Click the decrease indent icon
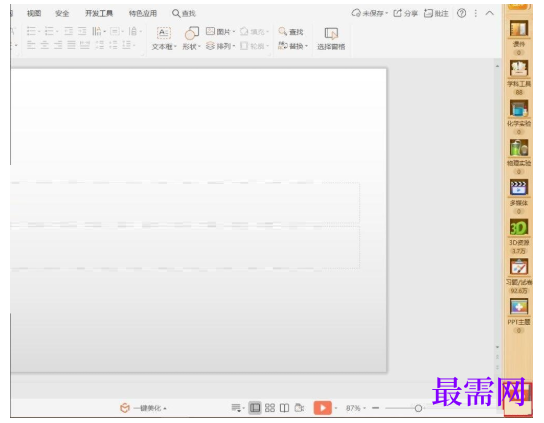 coord(69,31)
